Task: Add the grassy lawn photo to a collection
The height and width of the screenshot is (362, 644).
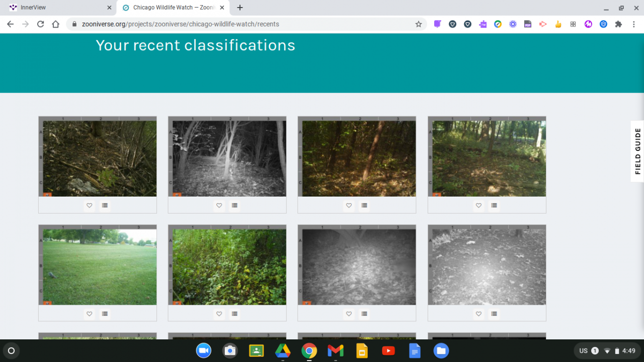Action: tap(105, 314)
